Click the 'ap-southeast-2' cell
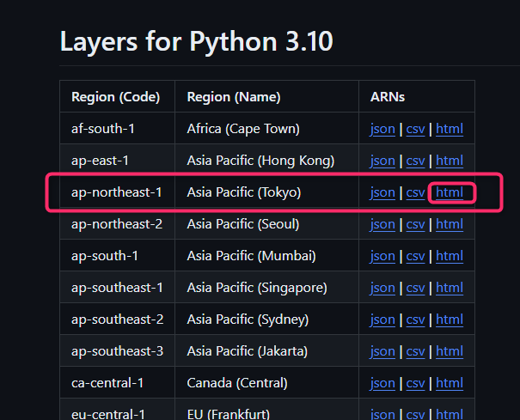Viewport: 520px width, 420px height. point(117,320)
